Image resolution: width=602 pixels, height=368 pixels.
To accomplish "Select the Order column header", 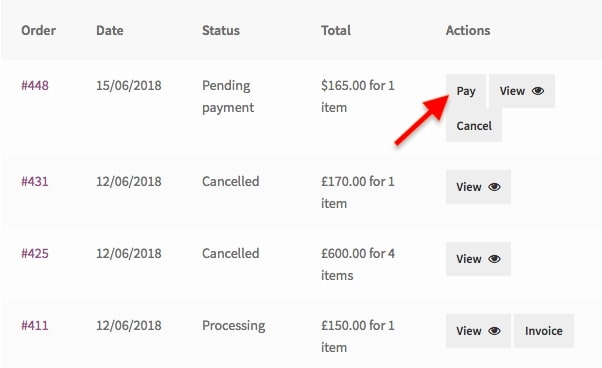I will tap(38, 30).
